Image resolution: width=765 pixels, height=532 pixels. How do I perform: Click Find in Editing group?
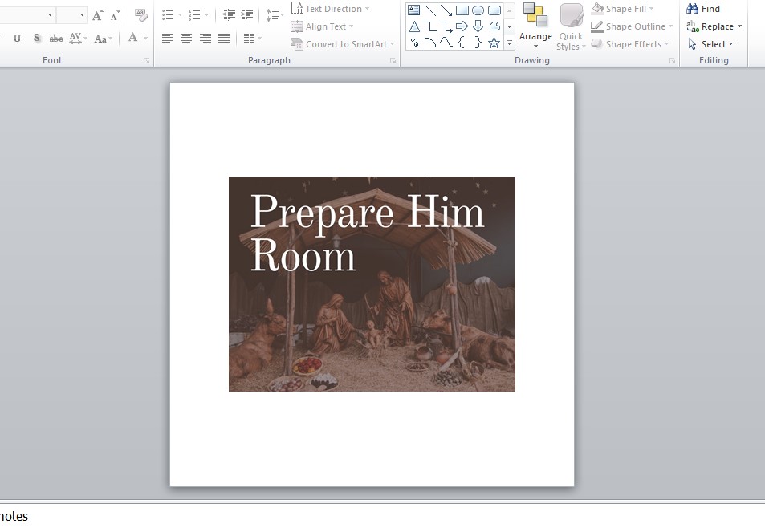coord(703,9)
